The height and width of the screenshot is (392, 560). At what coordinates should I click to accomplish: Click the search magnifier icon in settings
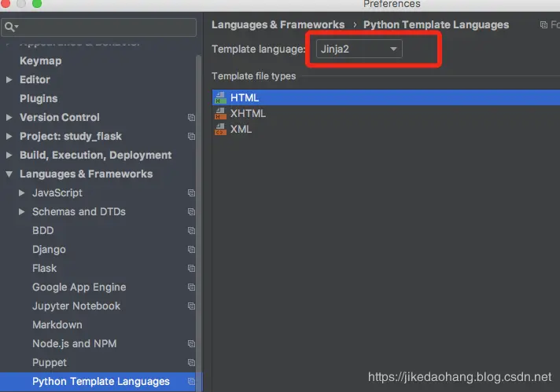coord(11,27)
